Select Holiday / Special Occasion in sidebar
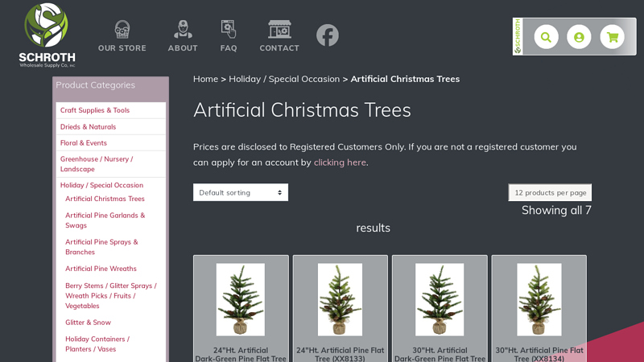The height and width of the screenshot is (362, 644). 102,185
